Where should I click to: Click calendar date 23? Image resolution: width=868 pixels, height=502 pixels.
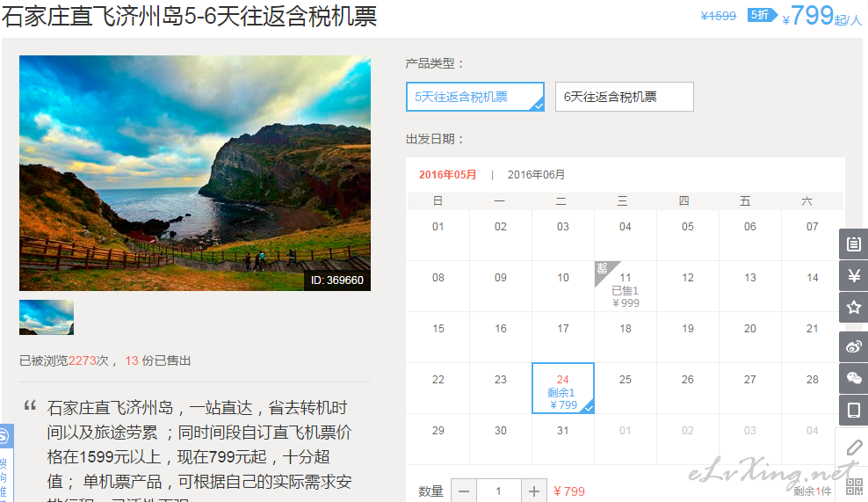[501, 380]
